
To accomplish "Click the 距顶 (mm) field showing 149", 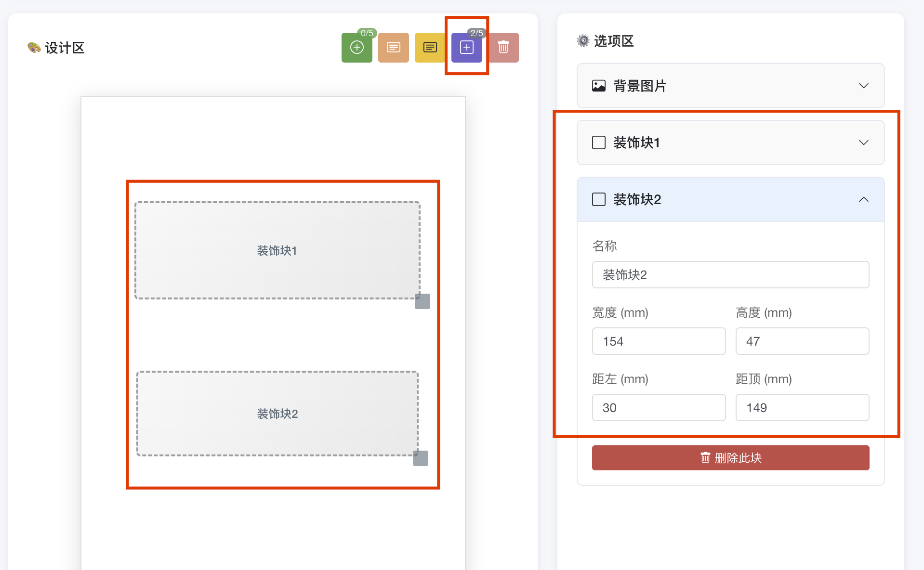I will pyautogui.click(x=802, y=407).
